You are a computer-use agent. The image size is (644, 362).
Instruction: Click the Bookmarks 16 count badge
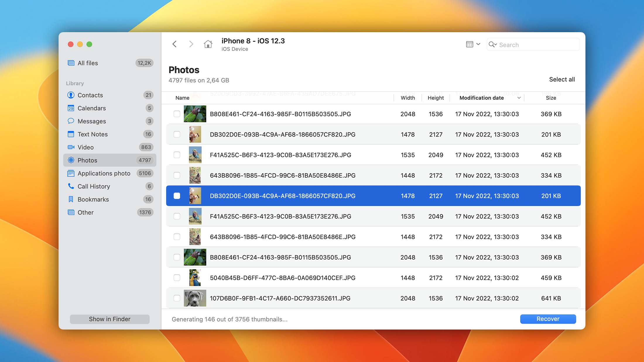point(148,199)
